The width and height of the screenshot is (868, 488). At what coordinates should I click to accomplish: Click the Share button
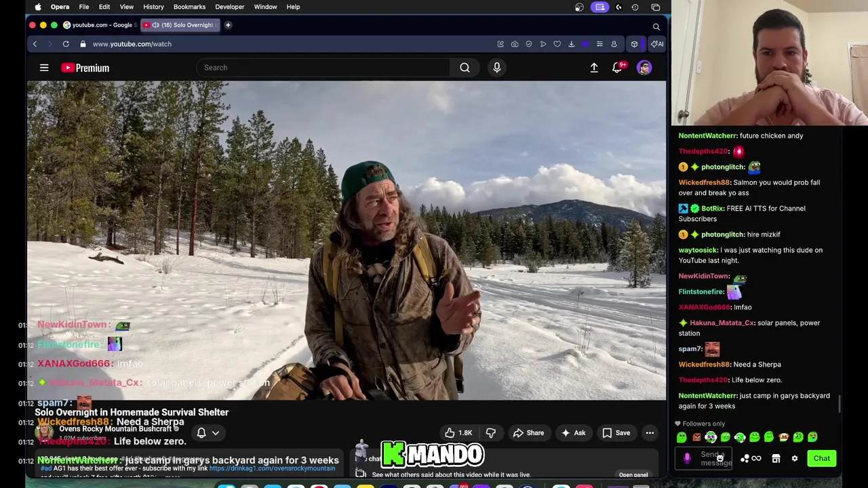[528, 433]
